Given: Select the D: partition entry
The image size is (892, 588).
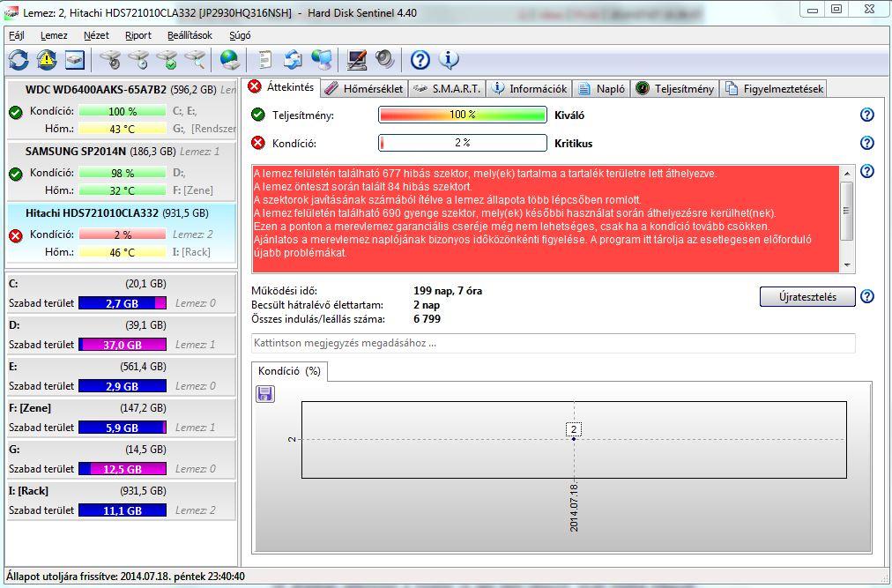Looking at the screenshot, I should (121, 335).
